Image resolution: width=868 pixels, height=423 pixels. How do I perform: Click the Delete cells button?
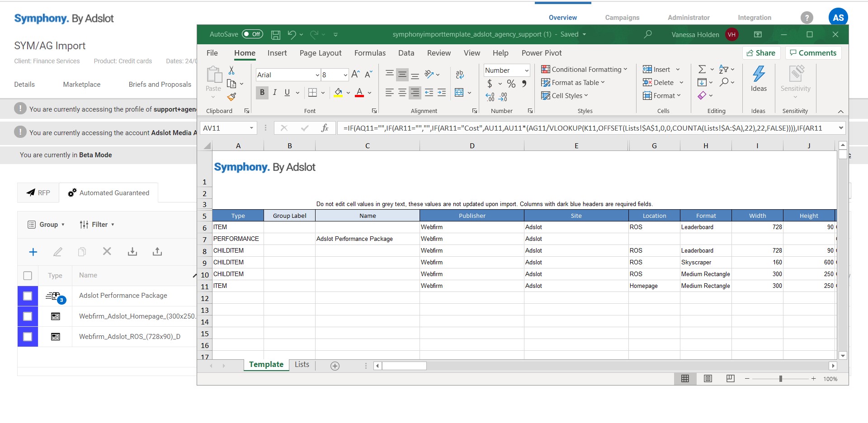658,83
